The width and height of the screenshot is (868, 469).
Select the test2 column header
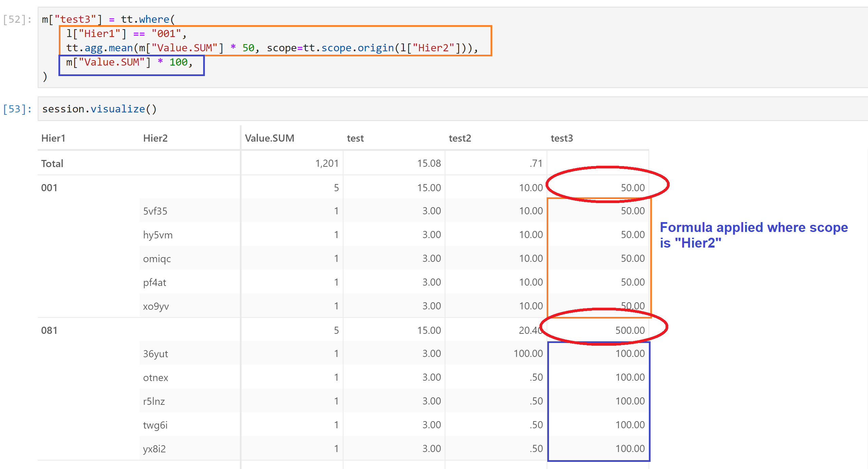pos(459,138)
